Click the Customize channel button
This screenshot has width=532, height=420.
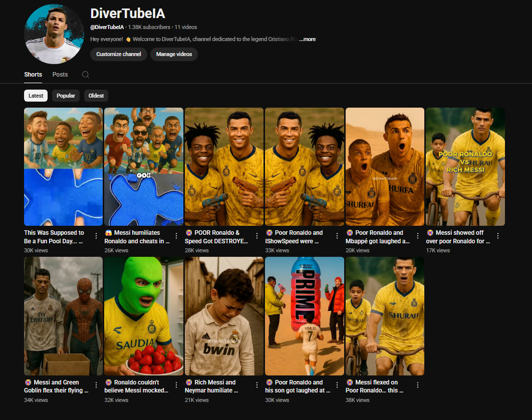118,54
